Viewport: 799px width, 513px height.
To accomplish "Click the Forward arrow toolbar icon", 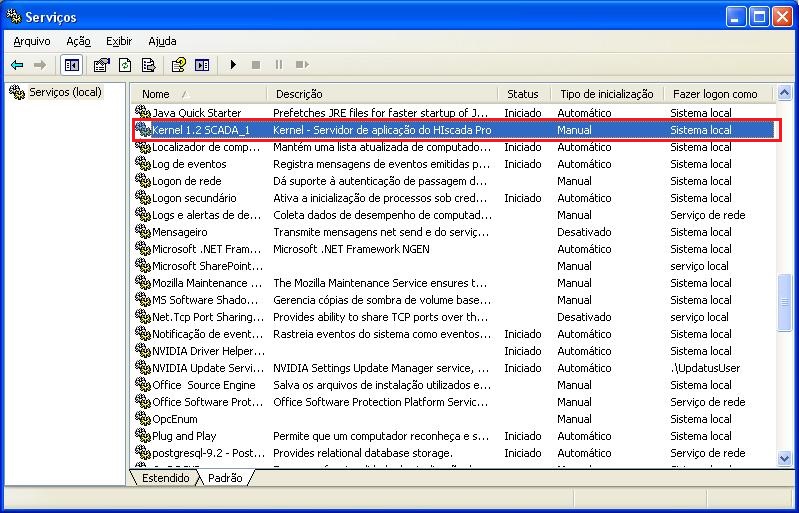I will [x=40, y=65].
